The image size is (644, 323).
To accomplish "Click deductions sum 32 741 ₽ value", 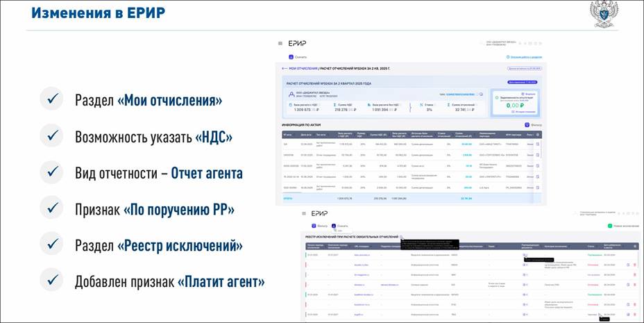I will (x=464, y=110).
